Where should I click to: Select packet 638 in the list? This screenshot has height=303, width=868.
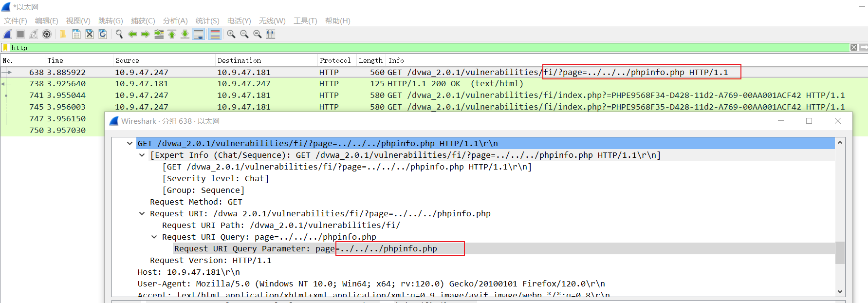coord(434,72)
